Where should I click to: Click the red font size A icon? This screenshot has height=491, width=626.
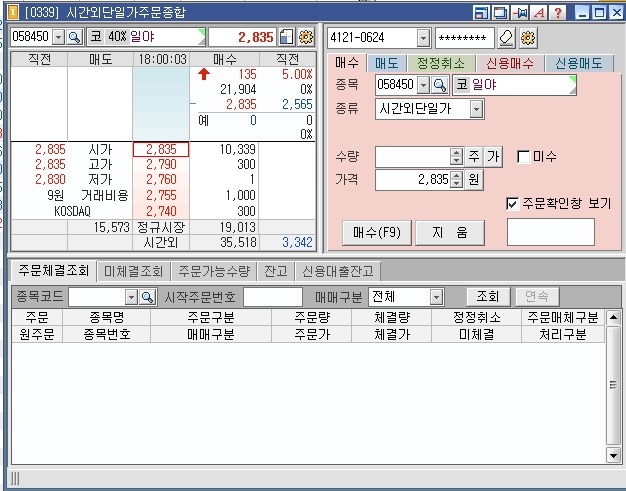click(539, 13)
